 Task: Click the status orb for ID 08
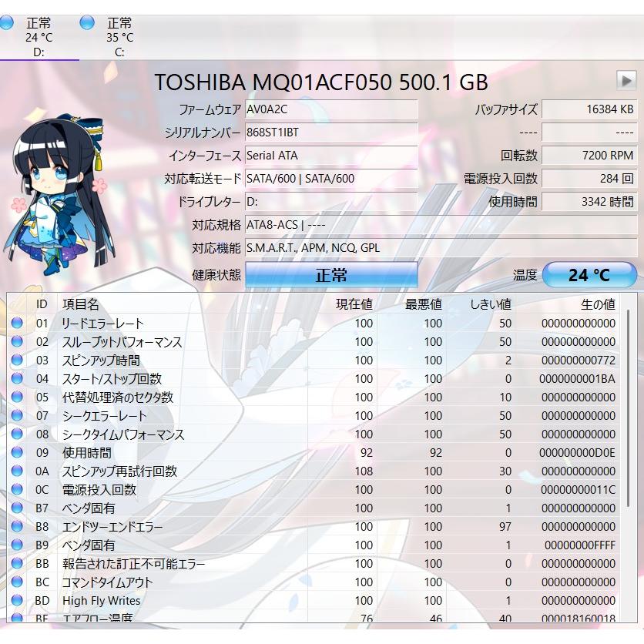(x=17, y=434)
